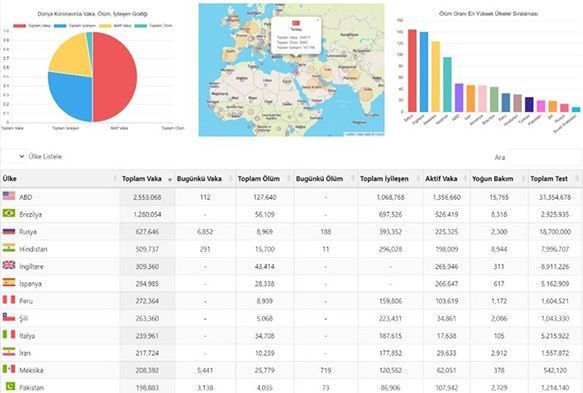Click the İtalya flag icon
The height and width of the screenshot is (393, 583).
(x=9, y=335)
